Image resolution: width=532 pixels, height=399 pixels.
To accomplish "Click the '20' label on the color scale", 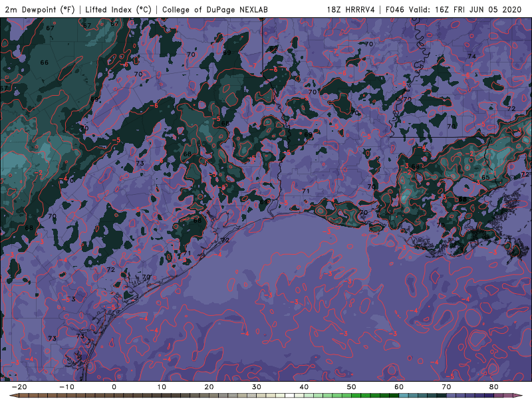I will (209, 387).
